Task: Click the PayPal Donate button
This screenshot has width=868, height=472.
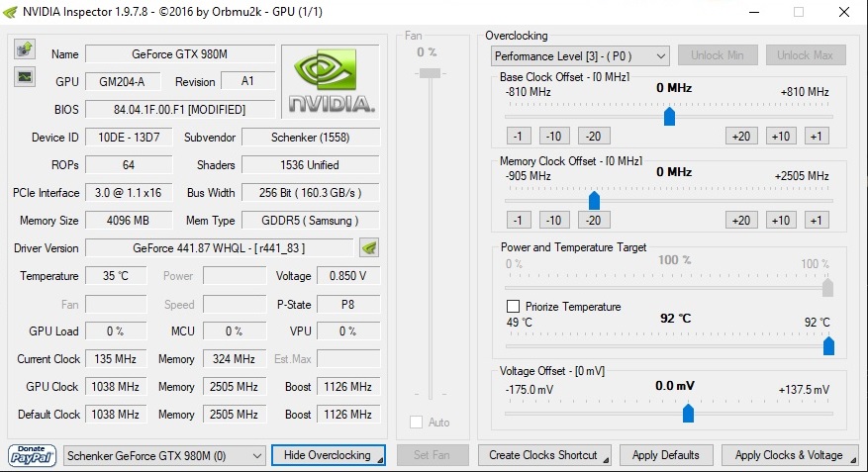Action: [32, 455]
